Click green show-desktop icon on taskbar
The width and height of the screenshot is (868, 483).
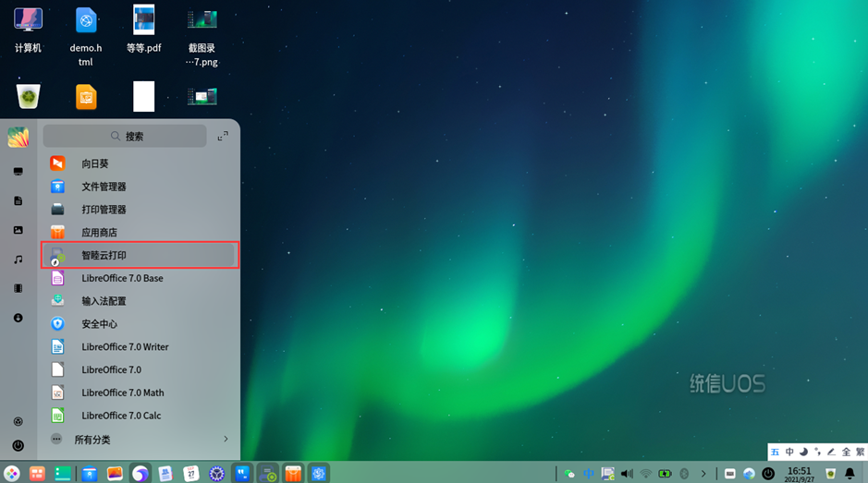click(x=63, y=474)
